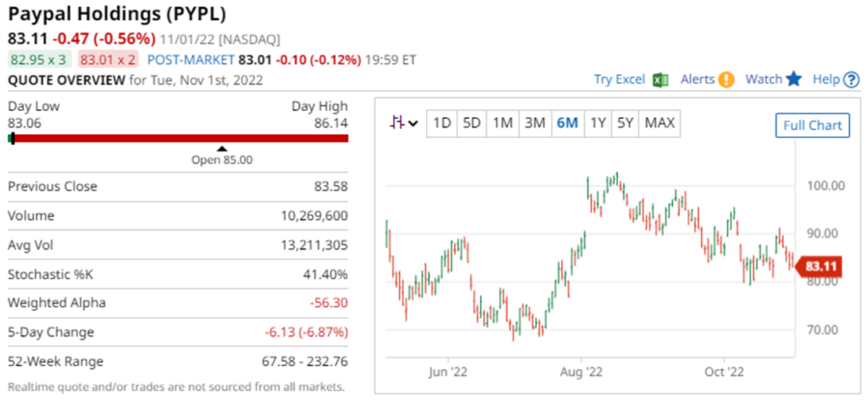Screen dimensions: 868x401
Task: Open the chart type selector icon
Action: [x=404, y=123]
